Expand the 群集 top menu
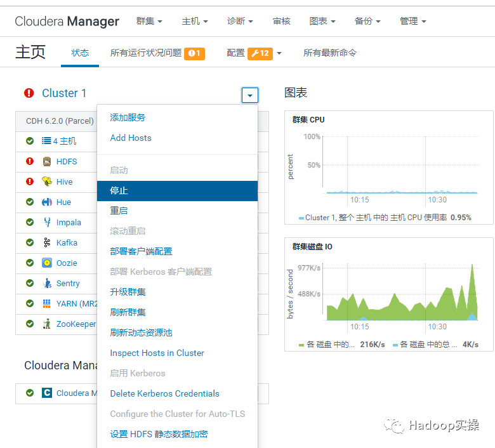 [149, 21]
